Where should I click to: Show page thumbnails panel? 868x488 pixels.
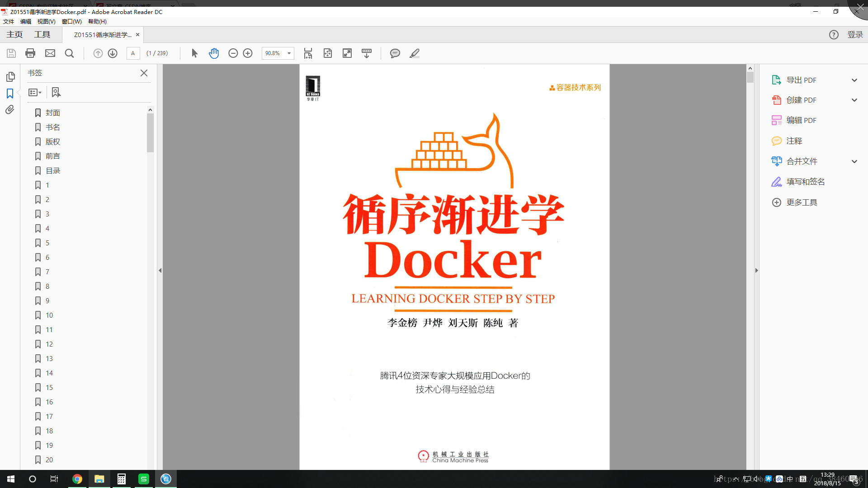(10, 77)
